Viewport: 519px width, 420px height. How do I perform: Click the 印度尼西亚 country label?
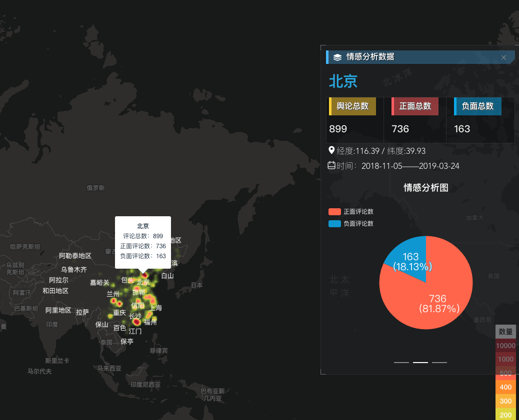coord(145,384)
